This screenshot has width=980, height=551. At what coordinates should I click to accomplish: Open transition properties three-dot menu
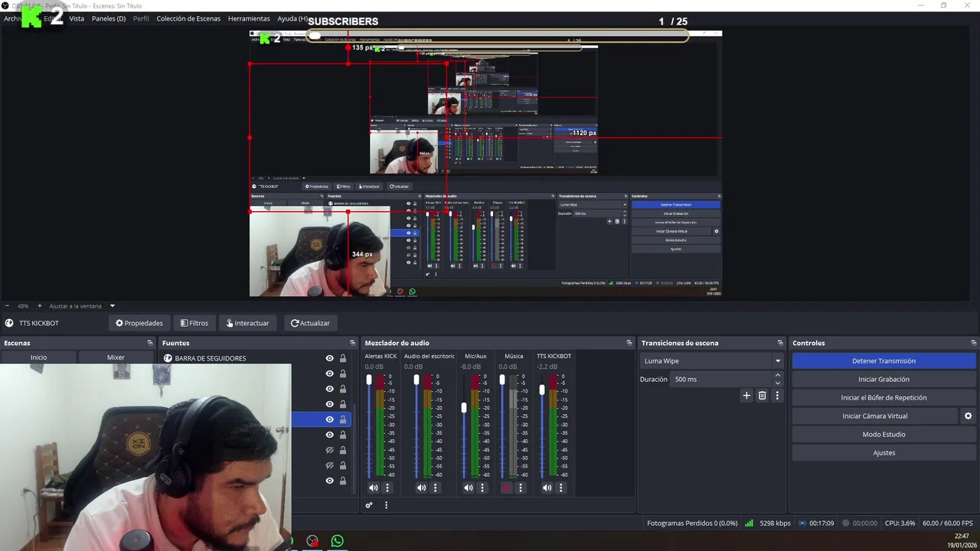pos(777,396)
